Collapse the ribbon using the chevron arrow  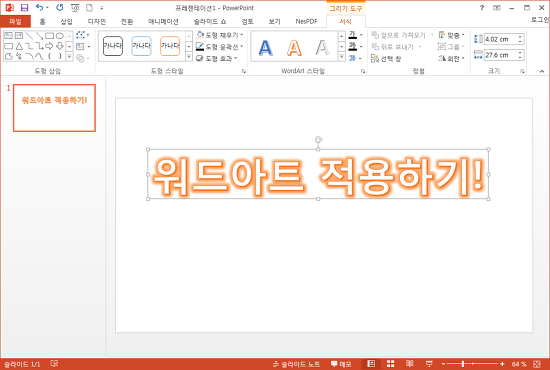[x=542, y=71]
